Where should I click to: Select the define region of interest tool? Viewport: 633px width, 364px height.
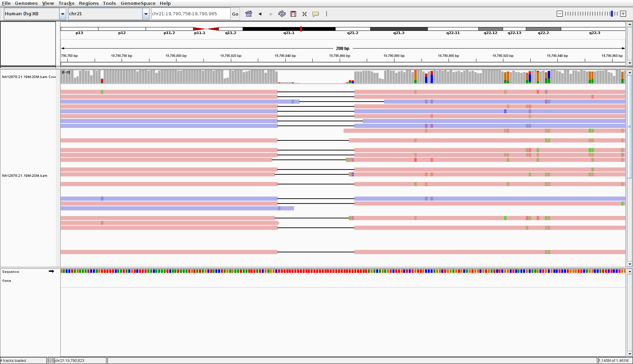293,14
